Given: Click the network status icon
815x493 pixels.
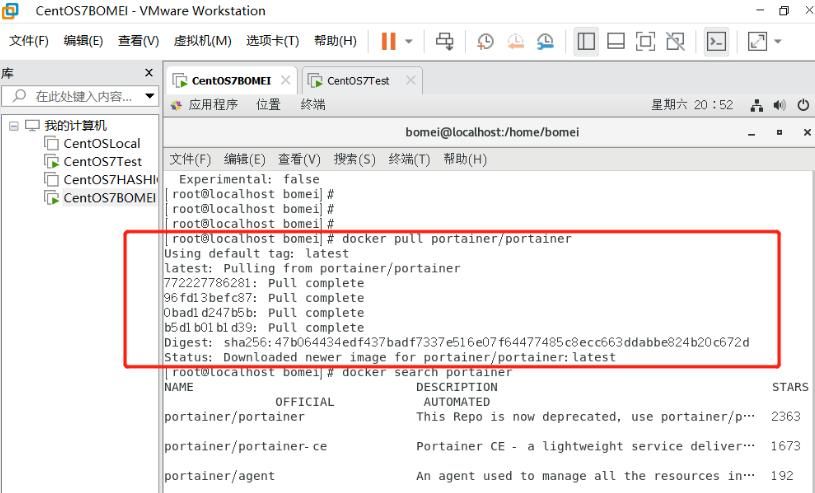Looking at the screenshot, I should 757,106.
